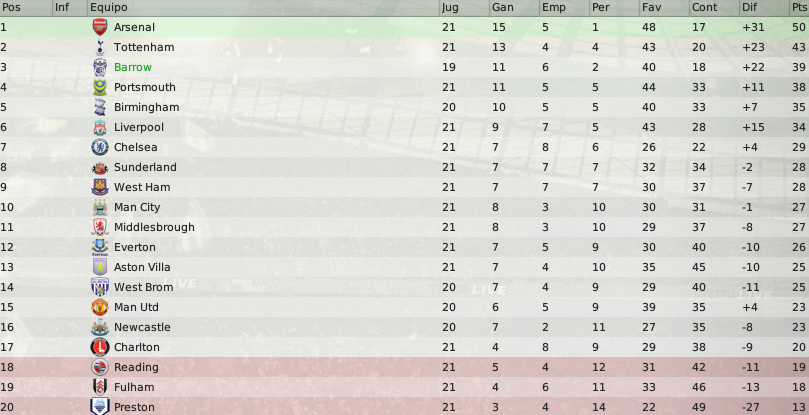
Task: Select the Charlton badge icon
Action: [x=100, y=347]
